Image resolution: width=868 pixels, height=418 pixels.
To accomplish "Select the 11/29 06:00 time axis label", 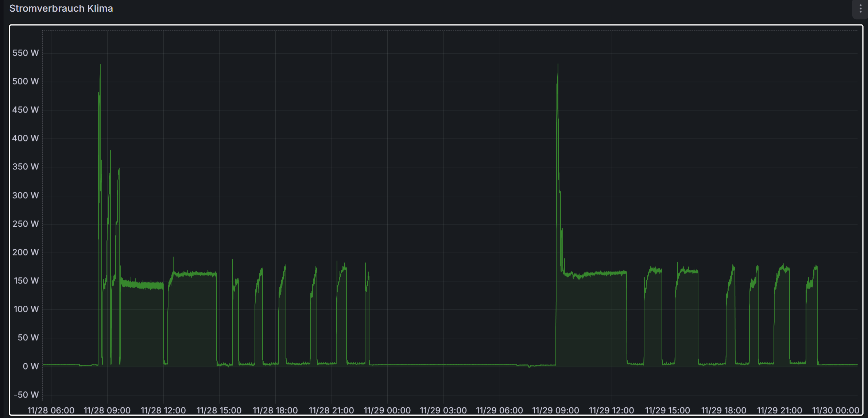I will 499,410.
